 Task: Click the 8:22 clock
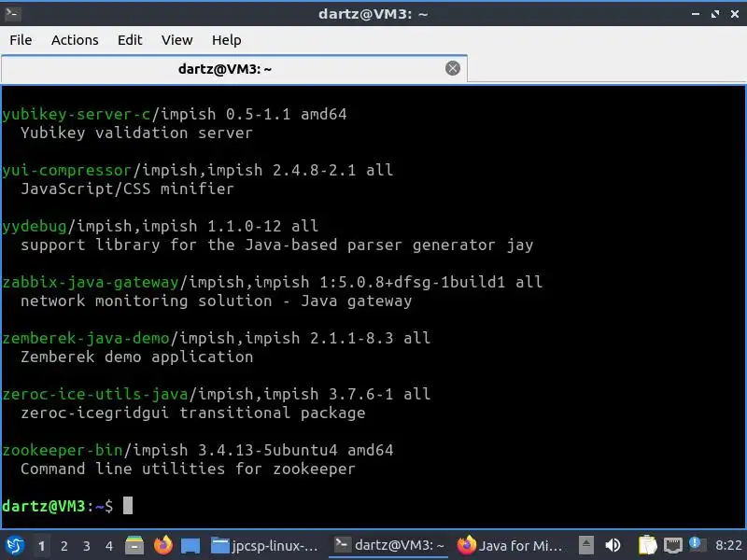[x=728, y=546]
